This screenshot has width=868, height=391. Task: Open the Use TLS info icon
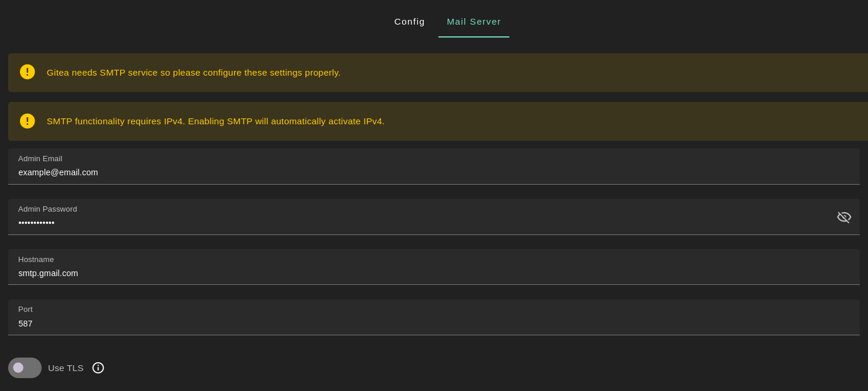point(98,368)
